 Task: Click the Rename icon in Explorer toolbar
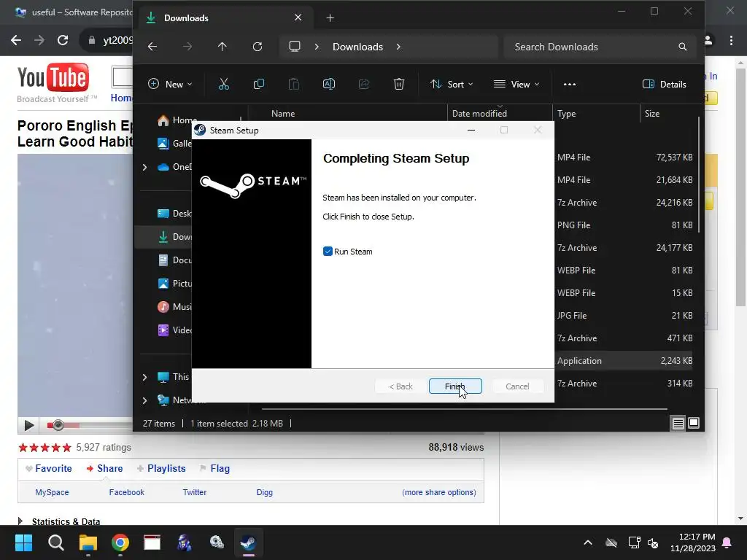click(329, 85)
